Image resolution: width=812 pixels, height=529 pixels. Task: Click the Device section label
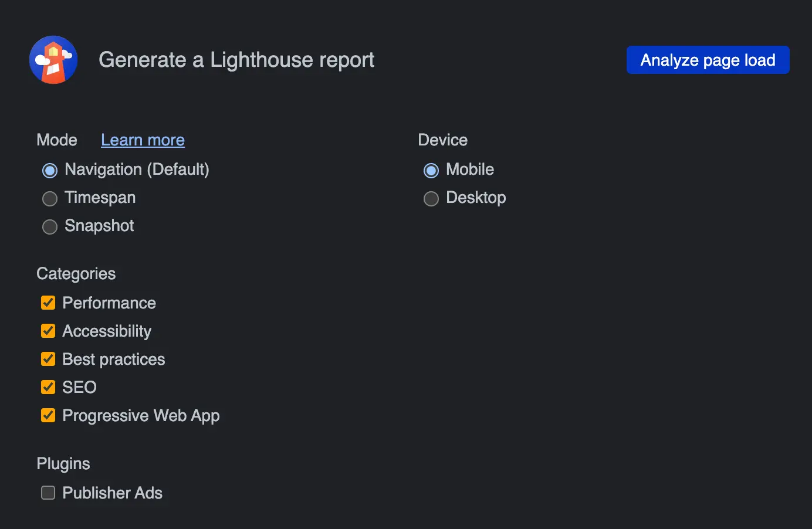pos(443,140)
